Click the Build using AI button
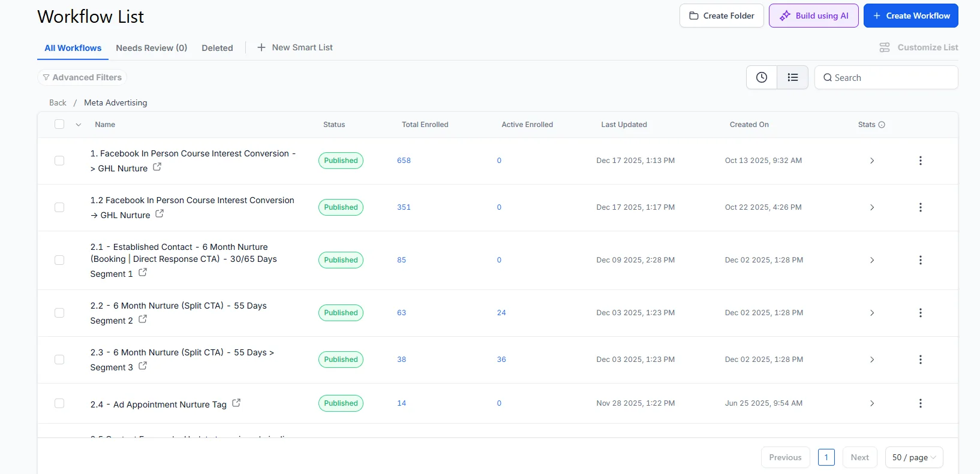Viewport: 980px width, 474px height. (x=814, y=16)
